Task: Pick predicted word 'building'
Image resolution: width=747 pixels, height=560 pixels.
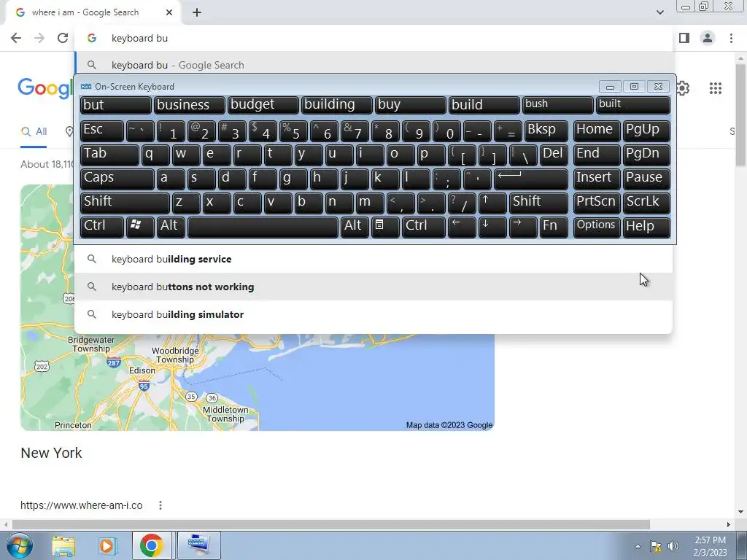Action: [337, 105]
